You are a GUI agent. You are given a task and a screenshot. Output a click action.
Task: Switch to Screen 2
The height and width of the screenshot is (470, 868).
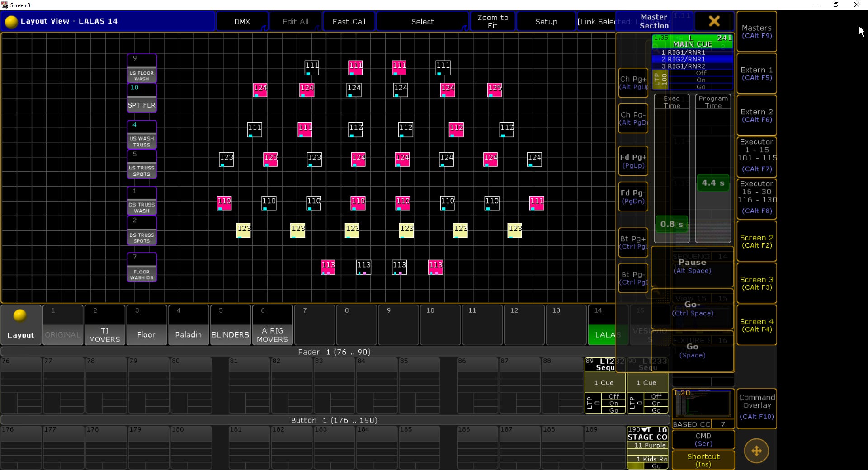tap(757, 241)
